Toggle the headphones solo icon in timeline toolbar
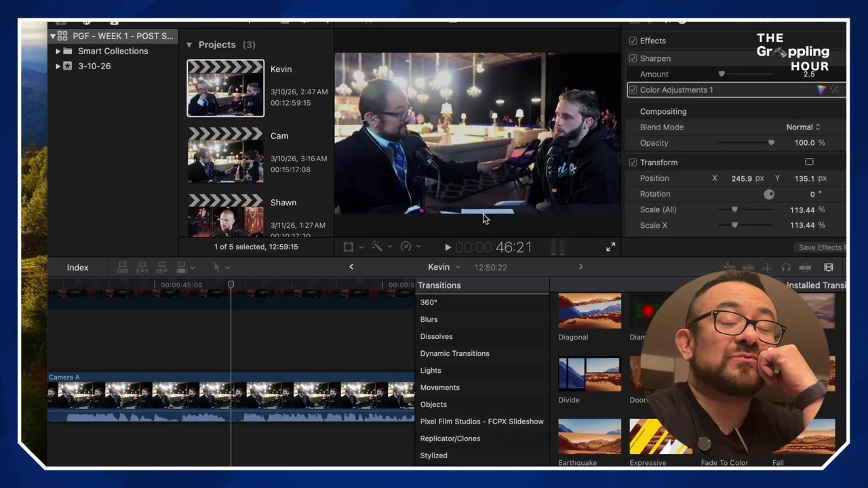868x488 pixels. click(x=786, y=268)
